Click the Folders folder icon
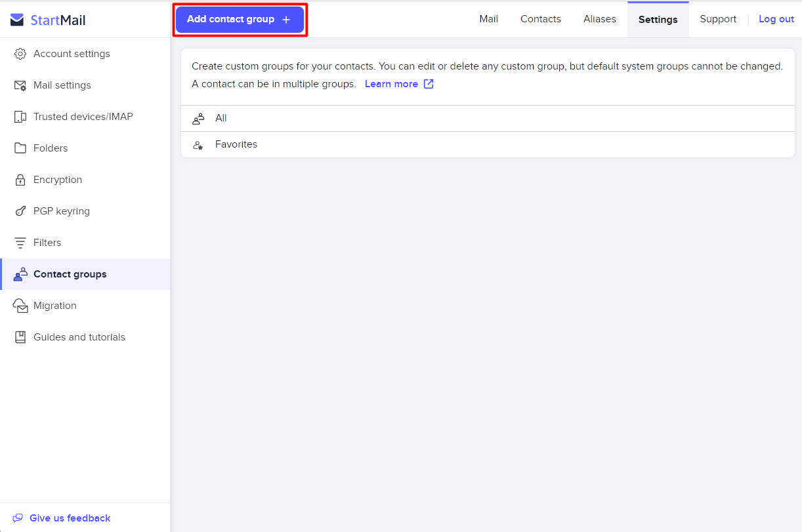Image resolution: width=802 pixels, height=532 pixels. pos(20,148)
